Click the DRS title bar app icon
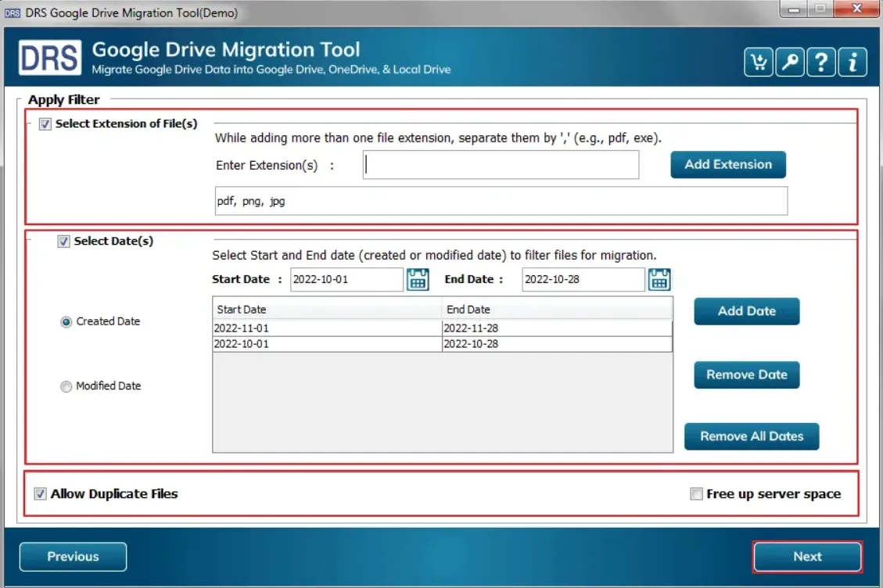The width and height of the screenshot is (883, 588). [x=12, y=13]
